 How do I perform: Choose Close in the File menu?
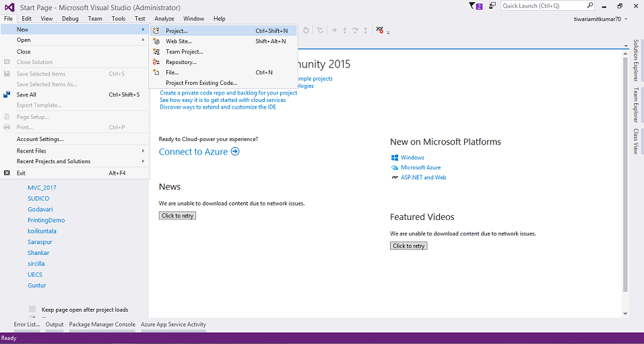coord(74,51)
